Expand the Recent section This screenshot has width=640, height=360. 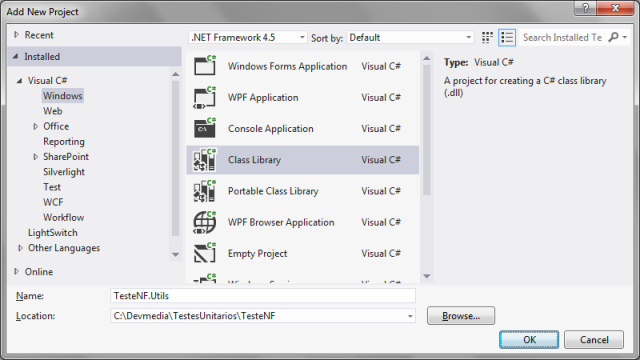pyautogui.click(x=16, y=35)
